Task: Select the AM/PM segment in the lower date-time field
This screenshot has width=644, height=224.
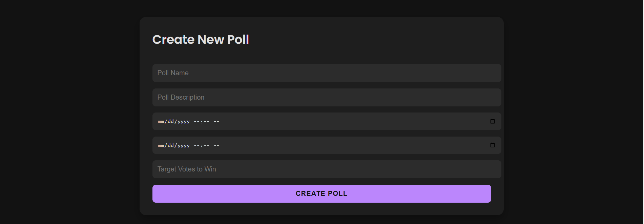Action: tap(217, 146)
